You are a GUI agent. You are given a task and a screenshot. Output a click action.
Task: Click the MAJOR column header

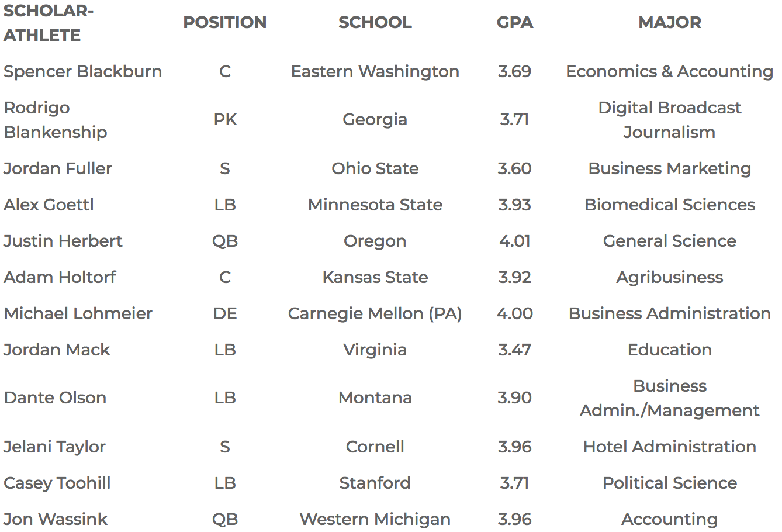coord(670,22)
